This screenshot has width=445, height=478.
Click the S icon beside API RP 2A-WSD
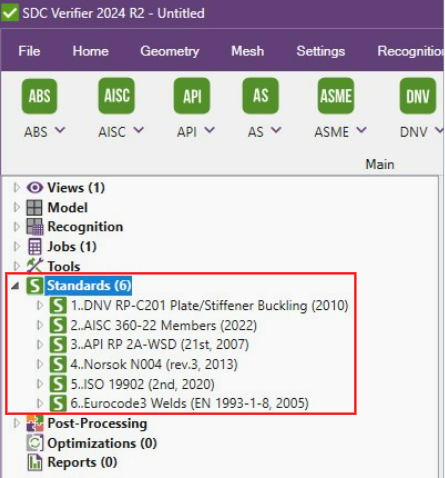point(58,344)
